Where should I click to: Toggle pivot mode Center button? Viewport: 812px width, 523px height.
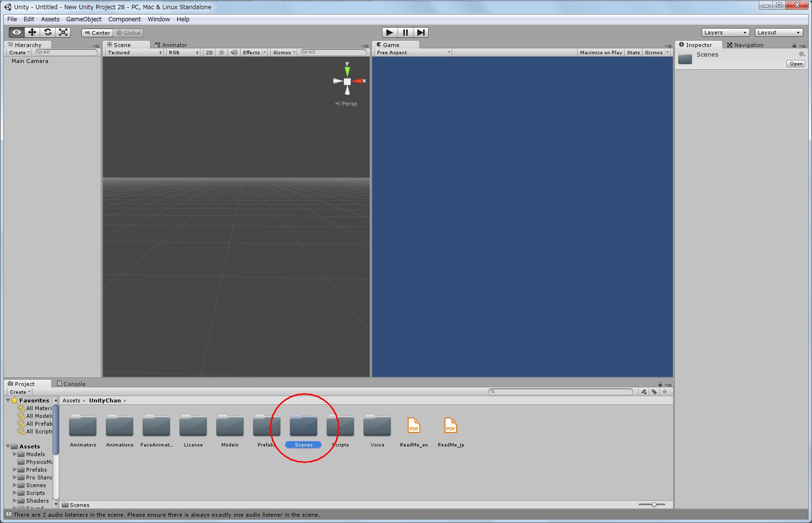[97, 33]
